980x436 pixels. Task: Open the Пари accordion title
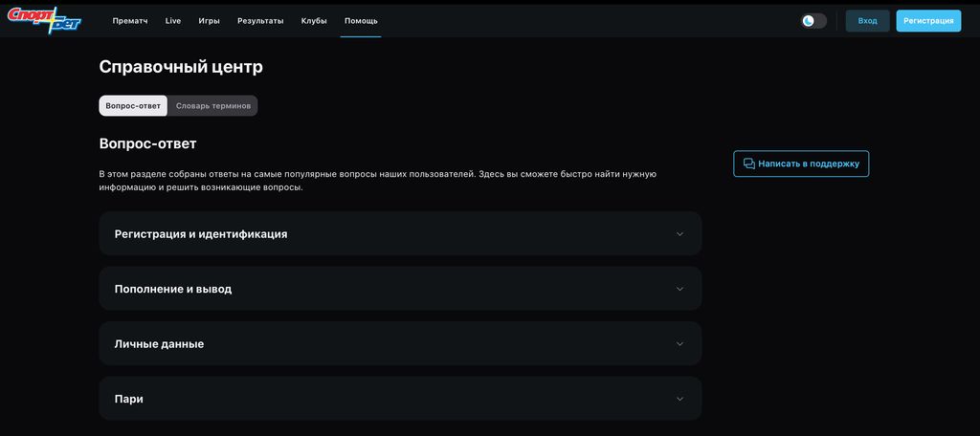[x=129, y=399]
